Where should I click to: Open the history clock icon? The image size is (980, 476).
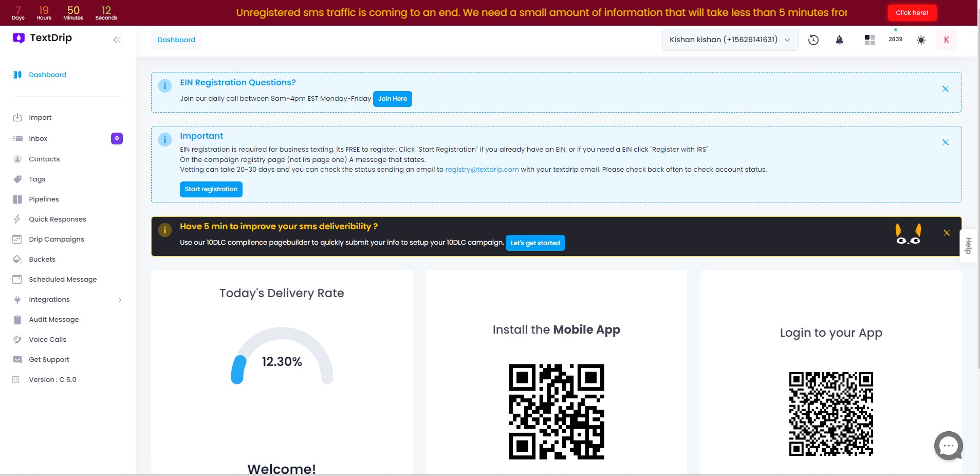click(813, 40)
